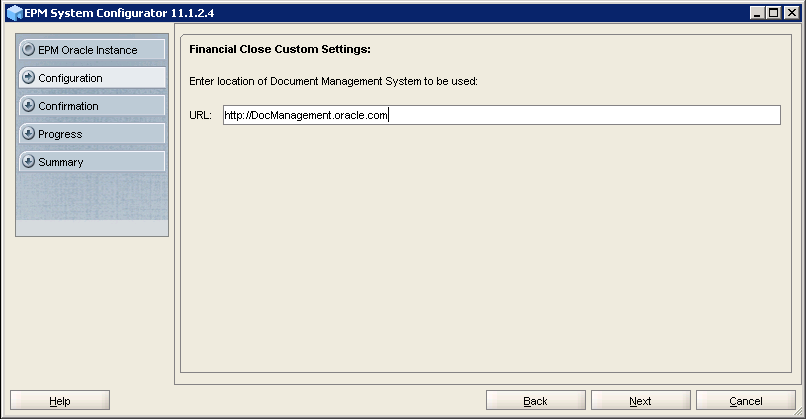Minimize the EPM System Configurator window

pyautogui.click(x=757, y=12)
